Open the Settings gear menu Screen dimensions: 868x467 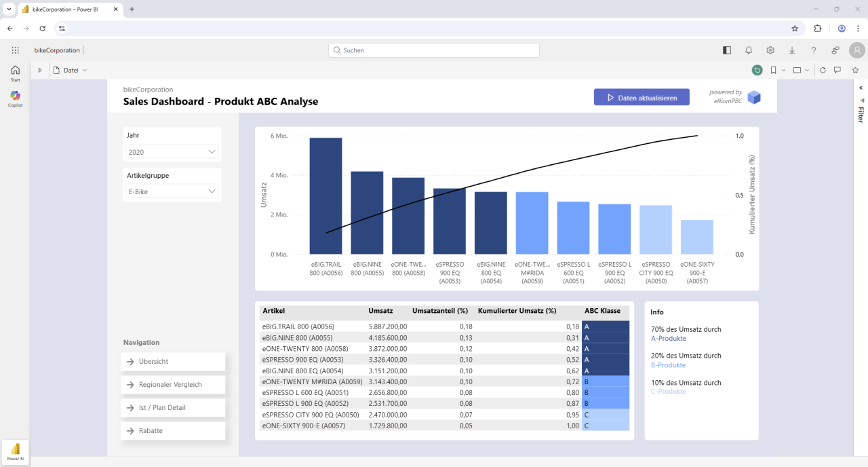coord(770,50)
